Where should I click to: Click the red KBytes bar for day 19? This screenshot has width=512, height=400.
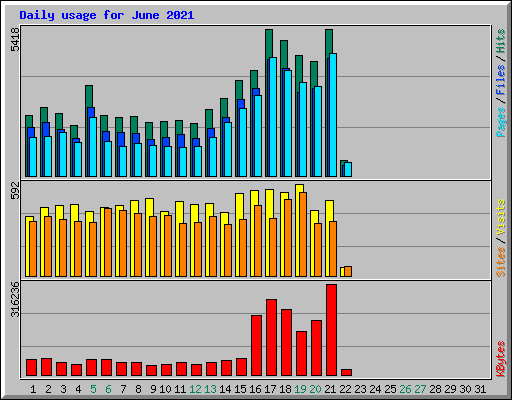(x=301, y=354)
